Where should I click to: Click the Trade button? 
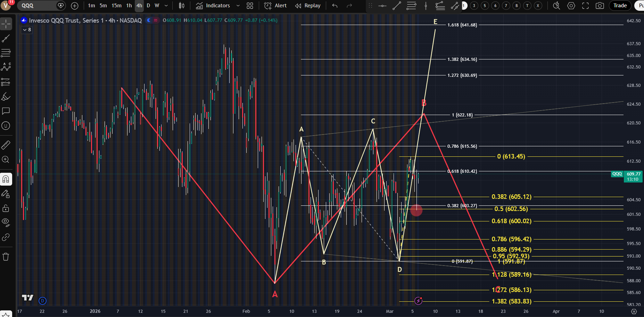pos(620,6)
